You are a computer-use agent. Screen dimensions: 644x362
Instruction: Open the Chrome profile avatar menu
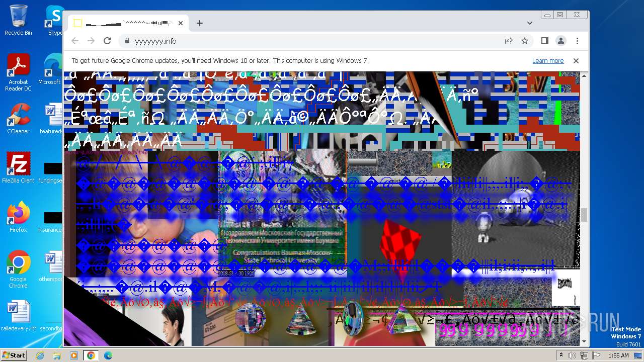(x=560, y=41)
